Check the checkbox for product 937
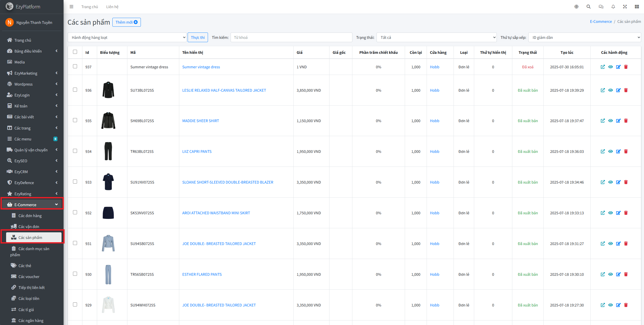Screen dimensions: 644x325 [75, 66]
